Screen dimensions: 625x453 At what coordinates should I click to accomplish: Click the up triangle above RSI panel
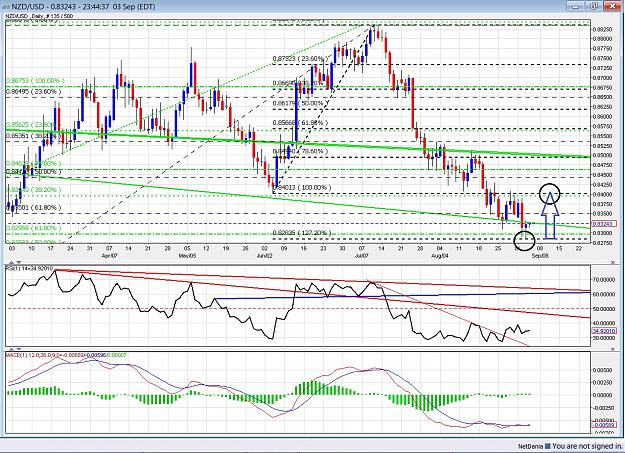[x=12, y=262]
